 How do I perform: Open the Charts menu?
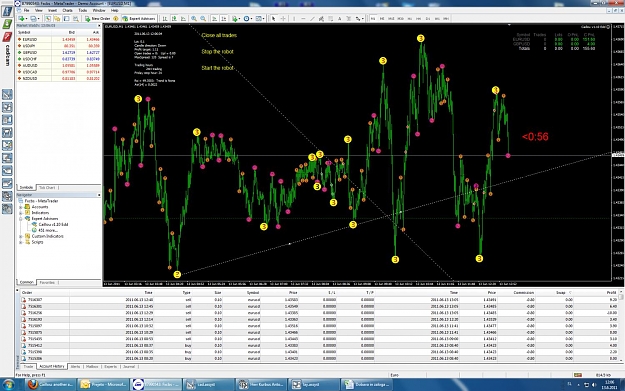pyautogui.click(x=67, y=10)
